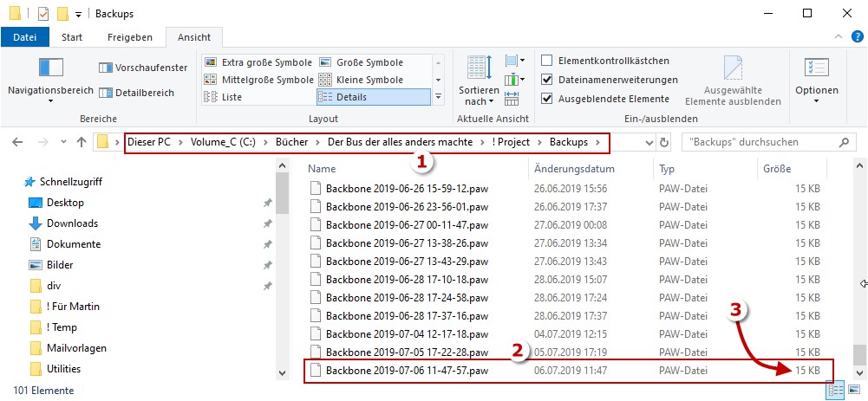
Task: Expand the layout gallery more arrow
Action: 439,97
